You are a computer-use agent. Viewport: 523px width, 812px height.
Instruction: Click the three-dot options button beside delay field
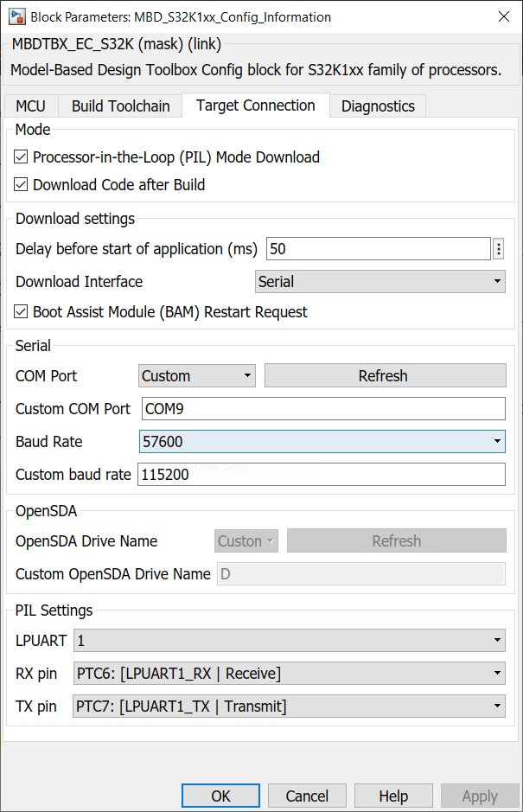tap(498, 249)
